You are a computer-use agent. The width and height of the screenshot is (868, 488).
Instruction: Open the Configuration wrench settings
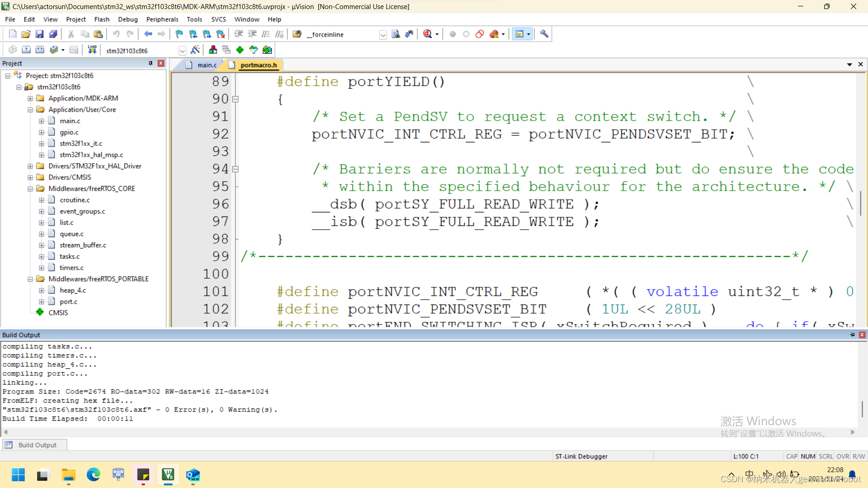click(544, 34)
